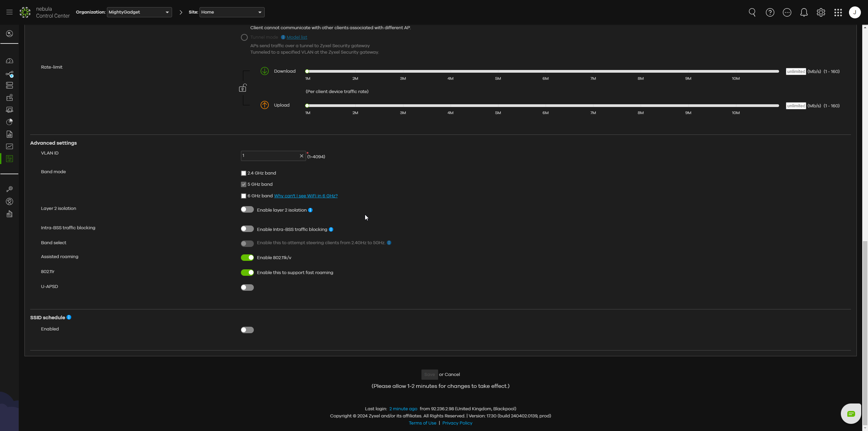Open the settings gear icon in header
The image size is (868, 431).
[x=820, y=13]
